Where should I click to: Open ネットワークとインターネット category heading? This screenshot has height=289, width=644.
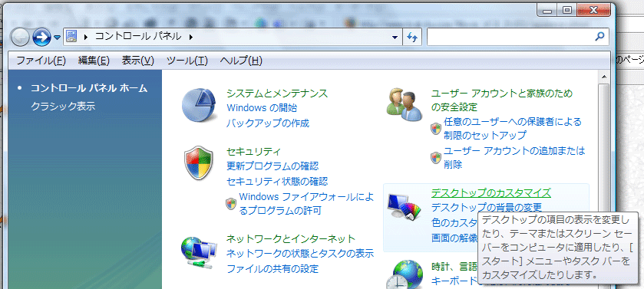click(291, 238)
